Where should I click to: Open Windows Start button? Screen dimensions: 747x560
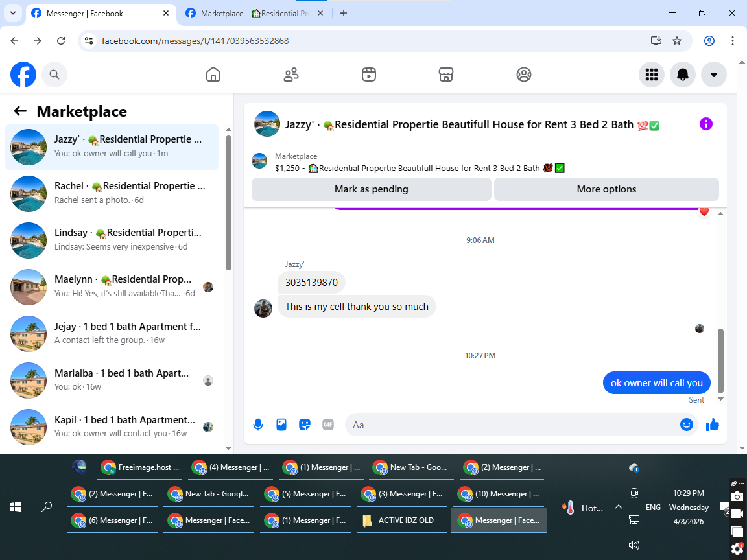pyautogui.click(x=16, y=507)
